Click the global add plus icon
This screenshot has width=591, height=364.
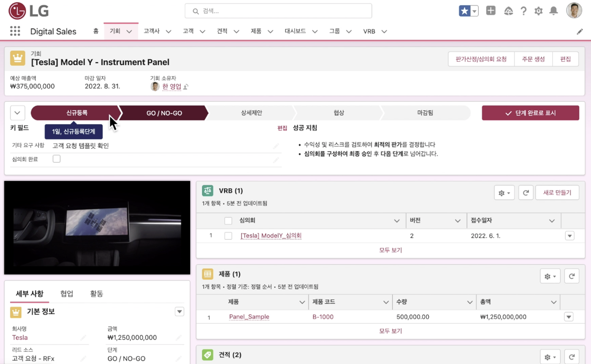tap(491, 11)
